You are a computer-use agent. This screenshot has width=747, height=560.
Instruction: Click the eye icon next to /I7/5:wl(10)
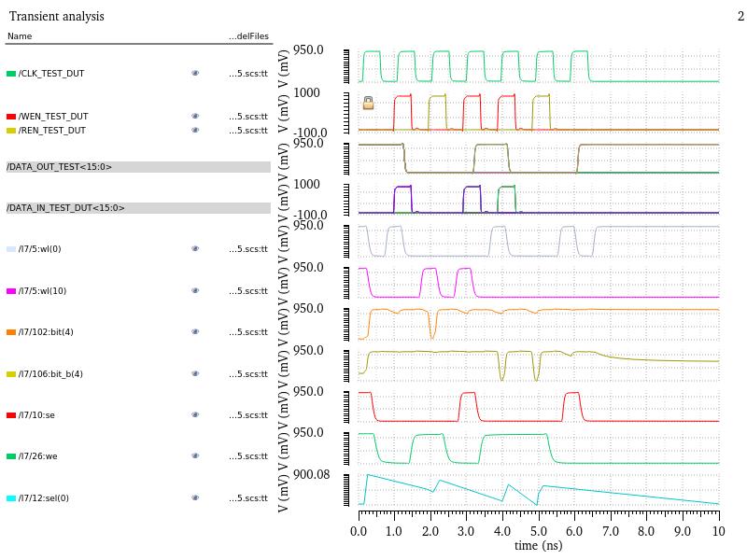[195, 291]
